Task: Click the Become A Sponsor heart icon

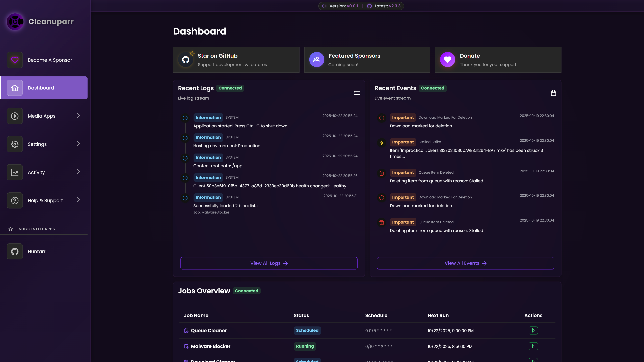Action: click(15, 60)
